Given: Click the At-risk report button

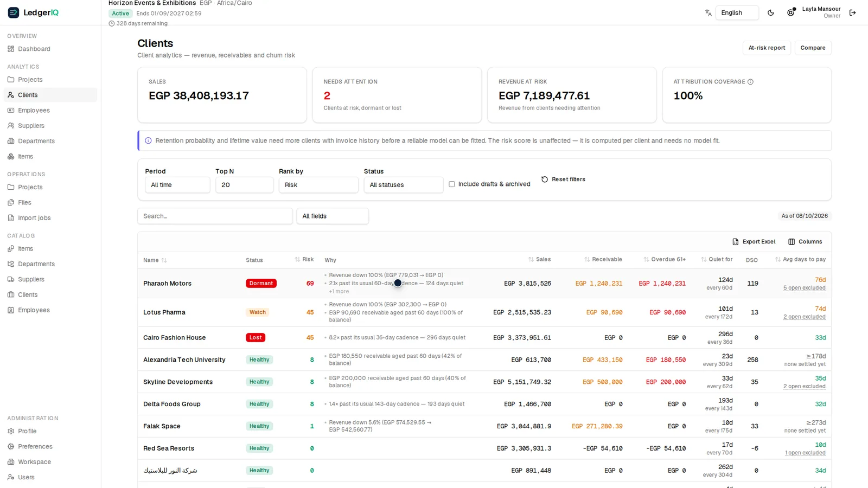Looking at the screenshot, I should click(x=767, y=48).
